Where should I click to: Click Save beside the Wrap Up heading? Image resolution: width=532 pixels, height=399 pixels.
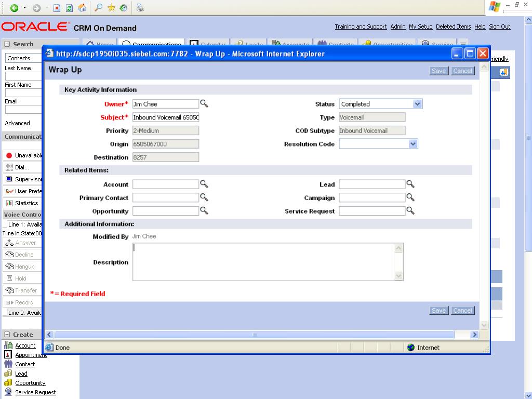point(438,71)
